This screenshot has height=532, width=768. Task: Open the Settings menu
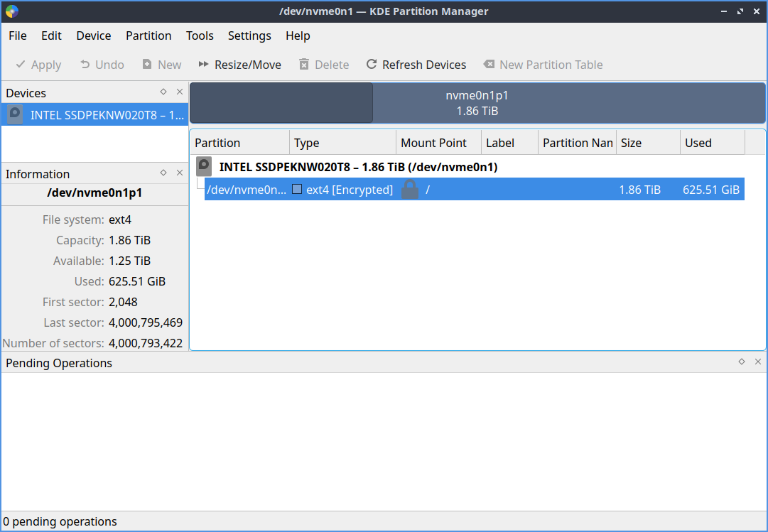point(249,36)
